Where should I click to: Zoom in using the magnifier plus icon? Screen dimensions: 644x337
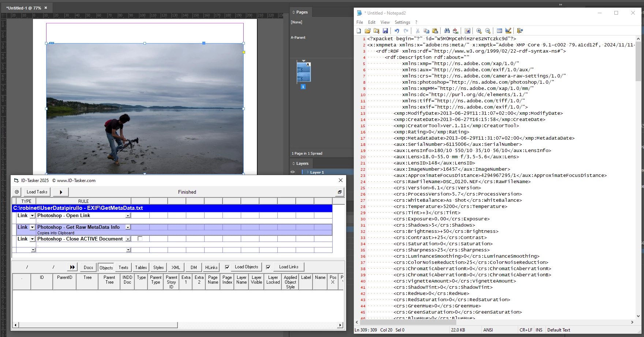(479, 31)
